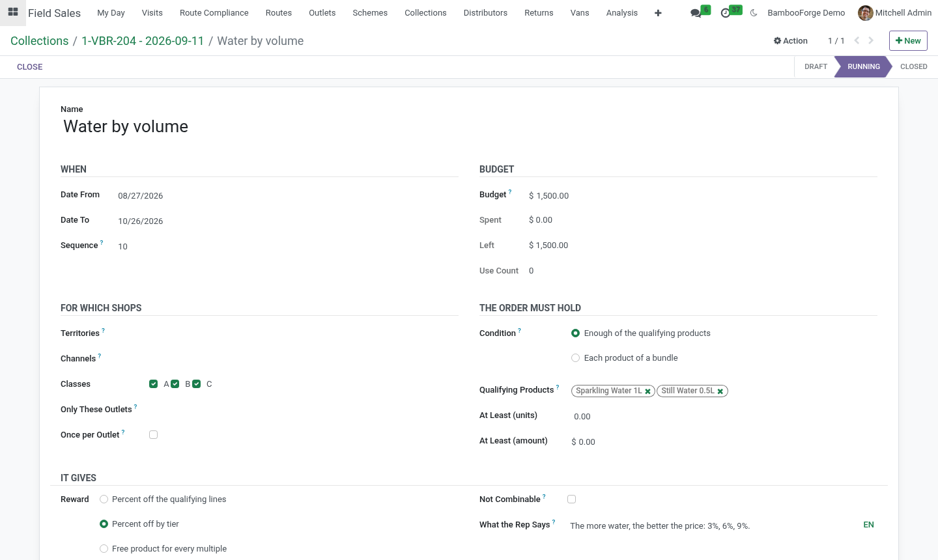Click the help mark beside Once per Outlet

[123, 432]
